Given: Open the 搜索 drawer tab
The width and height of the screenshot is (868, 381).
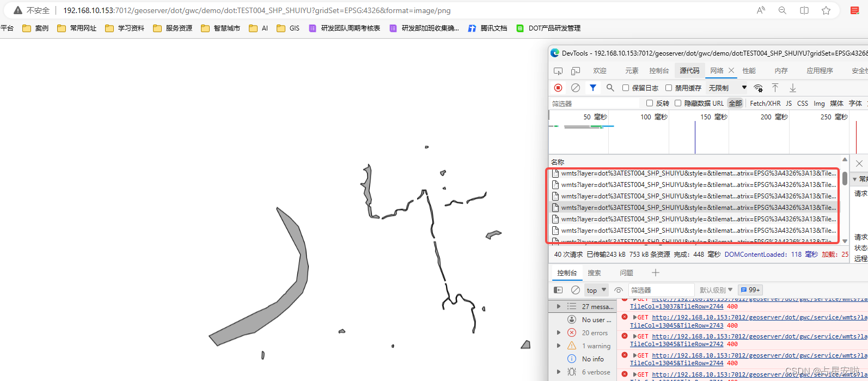Looking at the screenshot, I should (594, 273).
